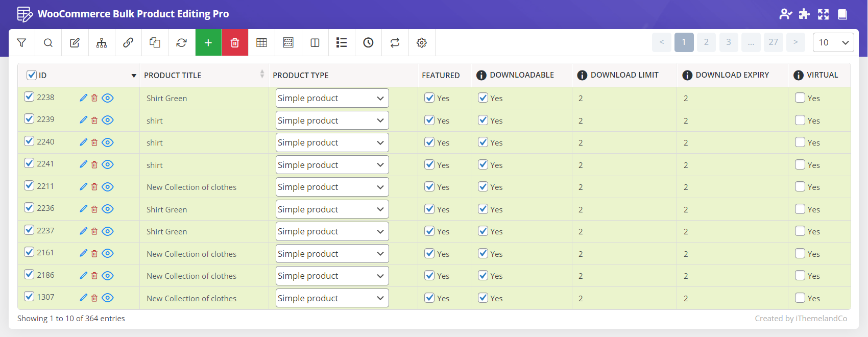This screenshot has height=337, width=868.
Task: Click the green add new product button
Action: [x=208, y=43]
